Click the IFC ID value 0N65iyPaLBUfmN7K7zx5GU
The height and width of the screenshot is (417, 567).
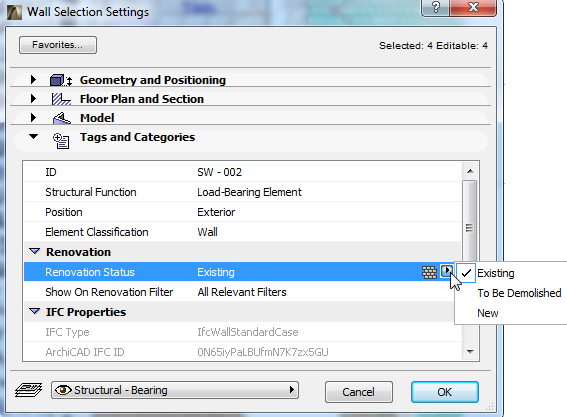[263, 352]
